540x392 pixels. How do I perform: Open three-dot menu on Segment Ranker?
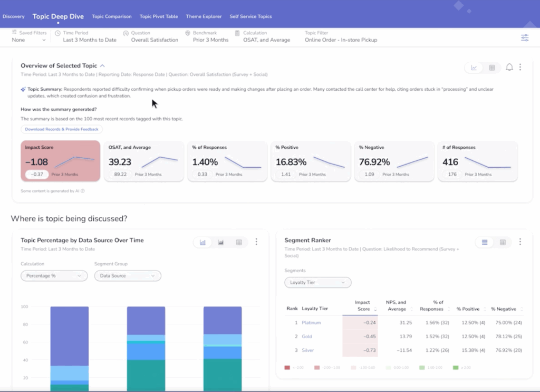[521, 242]
